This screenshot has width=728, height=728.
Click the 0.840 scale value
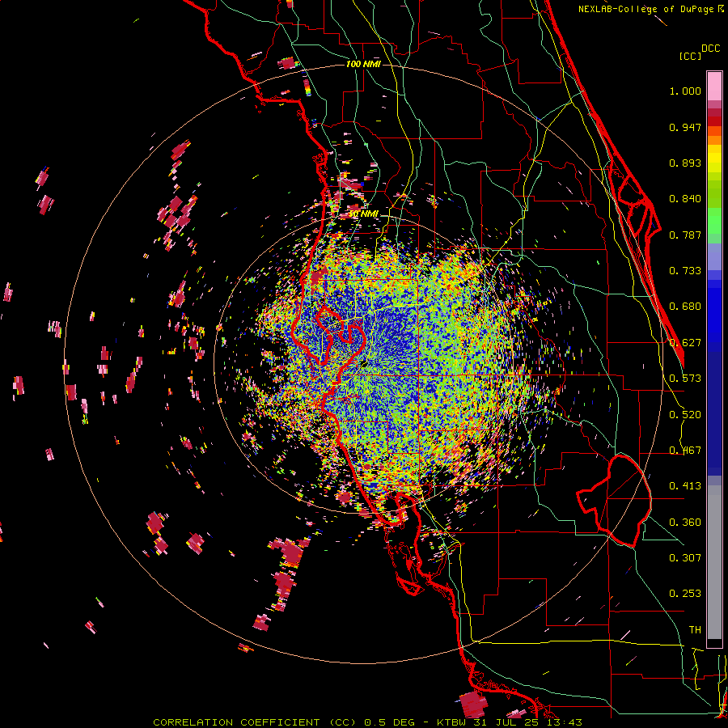pos(685,199)
